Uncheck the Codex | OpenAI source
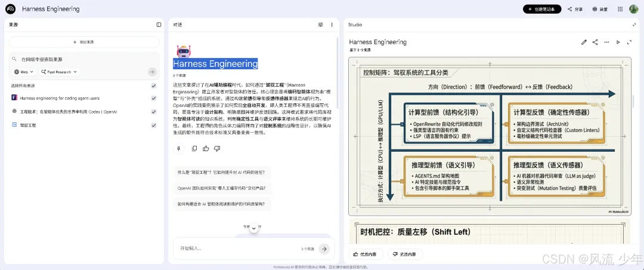The width and height of the screenshot is (644, 270). pos(154,112)
